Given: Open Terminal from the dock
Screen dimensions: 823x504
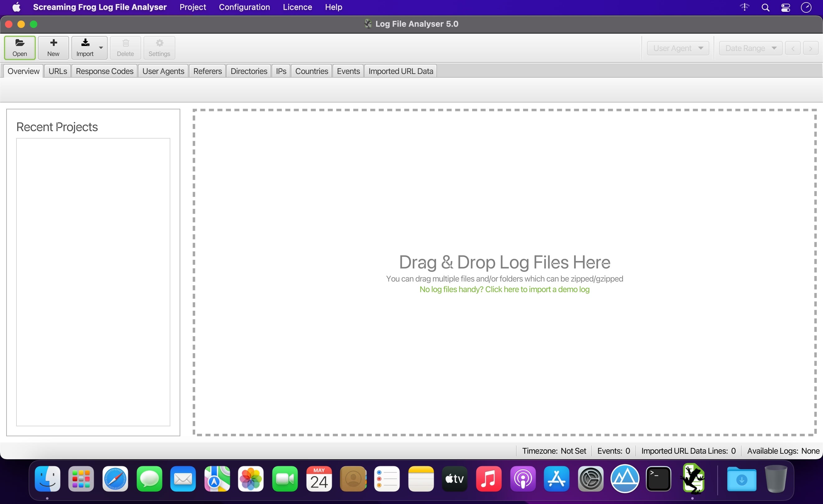Looking at the screenshot, I should point(658,479).
